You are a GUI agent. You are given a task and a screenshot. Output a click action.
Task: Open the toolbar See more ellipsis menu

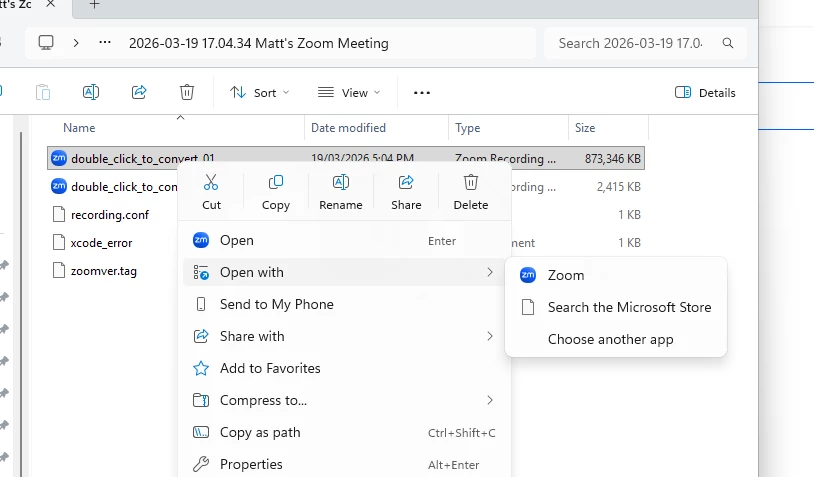click(x=422, y=93)
